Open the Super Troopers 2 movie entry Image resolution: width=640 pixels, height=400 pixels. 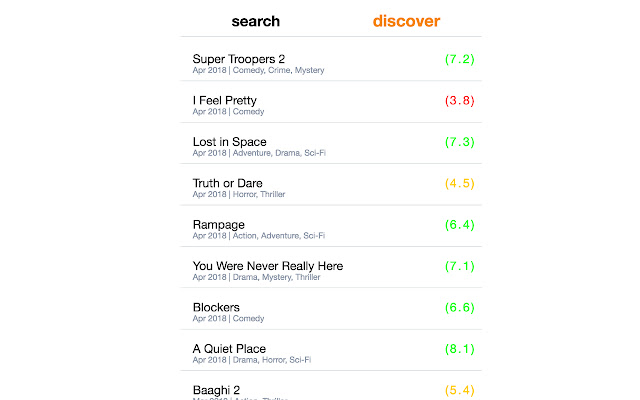(x=238, y=59)
